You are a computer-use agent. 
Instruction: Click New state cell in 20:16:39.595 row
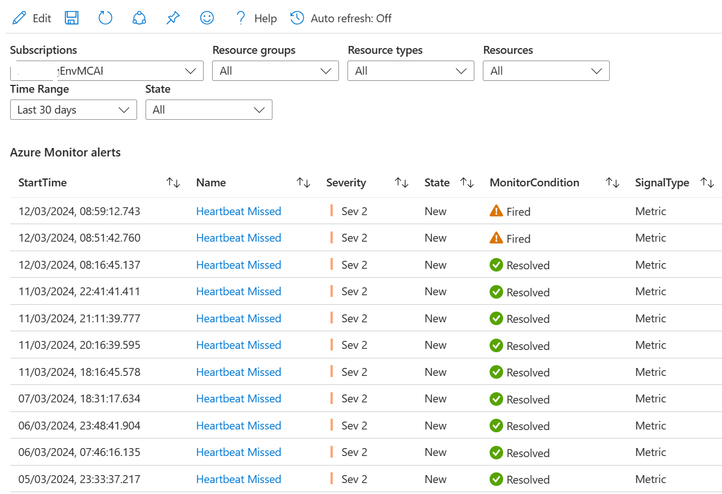click(436, 345)
